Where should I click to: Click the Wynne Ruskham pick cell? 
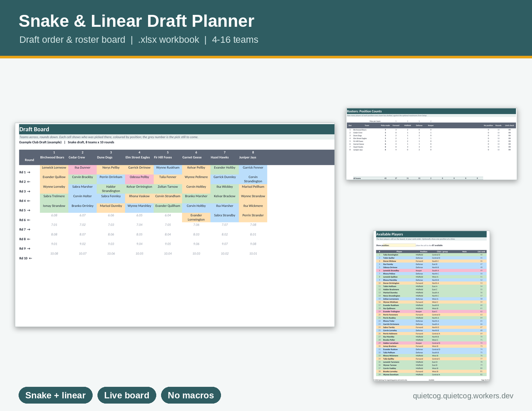click(x=168, y=170)
